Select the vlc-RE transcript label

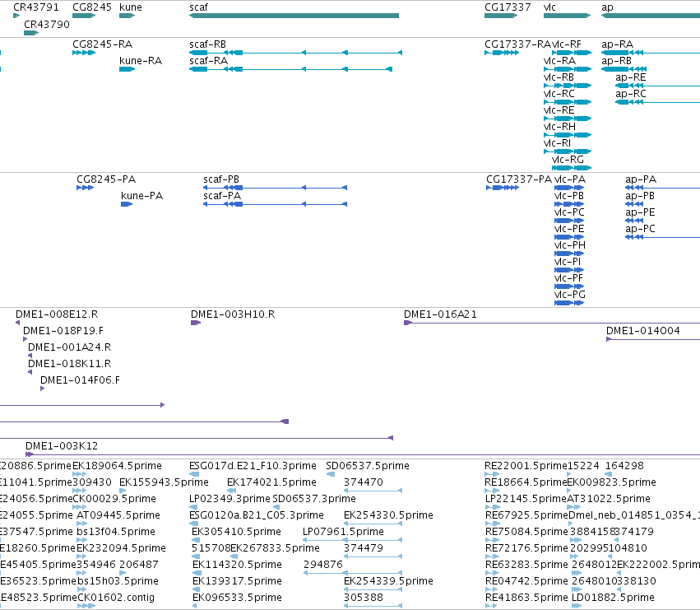tap(559, 110)
